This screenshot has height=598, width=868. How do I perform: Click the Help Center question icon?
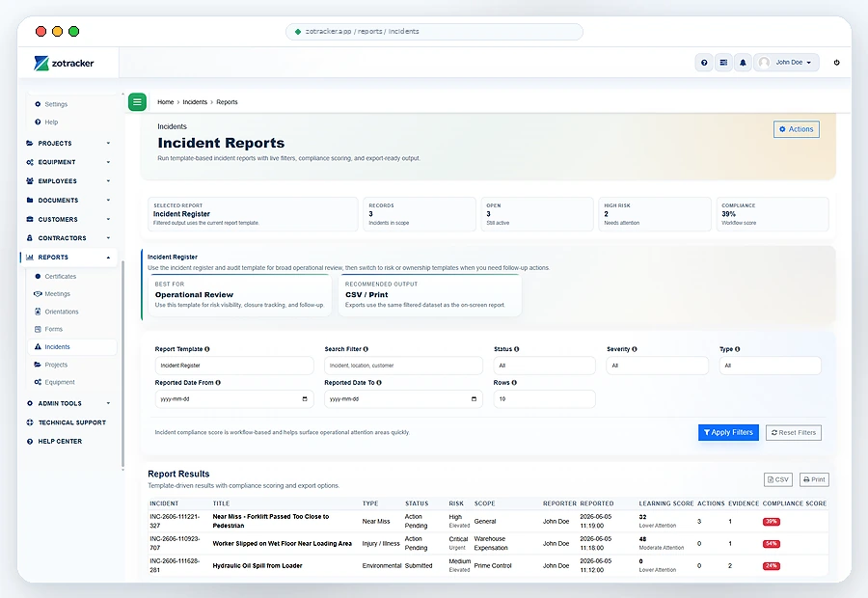[x=30, y=442]
